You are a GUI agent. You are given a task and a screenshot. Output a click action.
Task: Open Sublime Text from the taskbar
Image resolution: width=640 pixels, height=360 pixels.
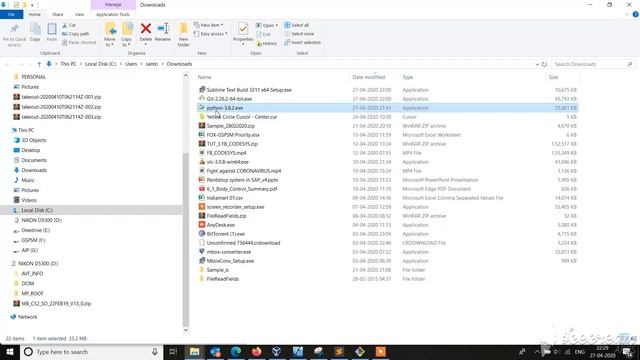point(339,352)
